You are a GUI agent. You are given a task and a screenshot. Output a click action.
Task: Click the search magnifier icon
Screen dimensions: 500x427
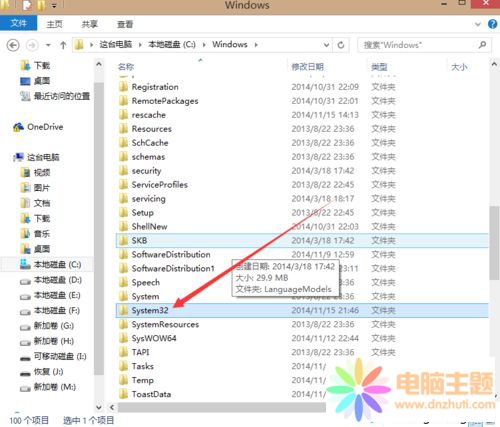[482, 45]
